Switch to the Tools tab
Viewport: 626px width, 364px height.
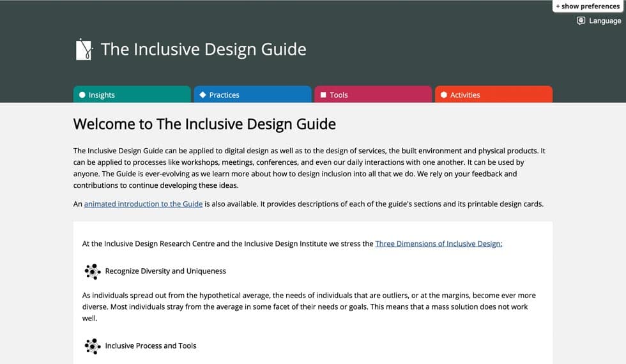pyautogui.click(x=373, y=95)
